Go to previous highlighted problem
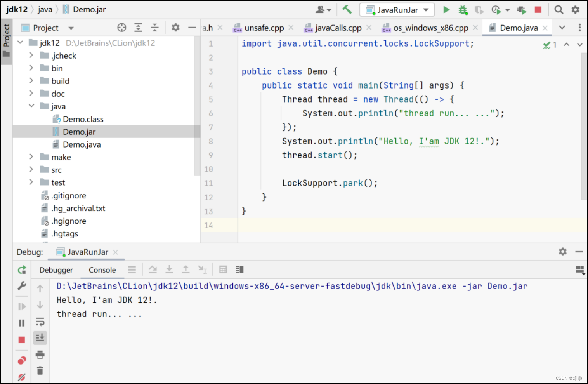 click(567, 45)
